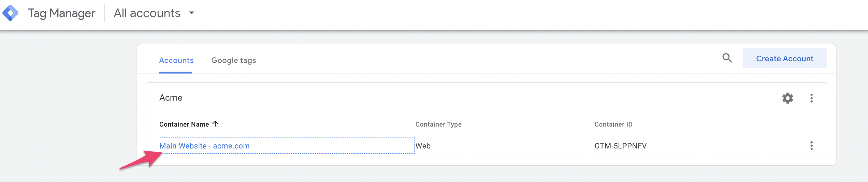Open the Main Website container three-dot menu
Viewport: 868px width, 182px height.
pyautogui.click(x=811, y=146)
